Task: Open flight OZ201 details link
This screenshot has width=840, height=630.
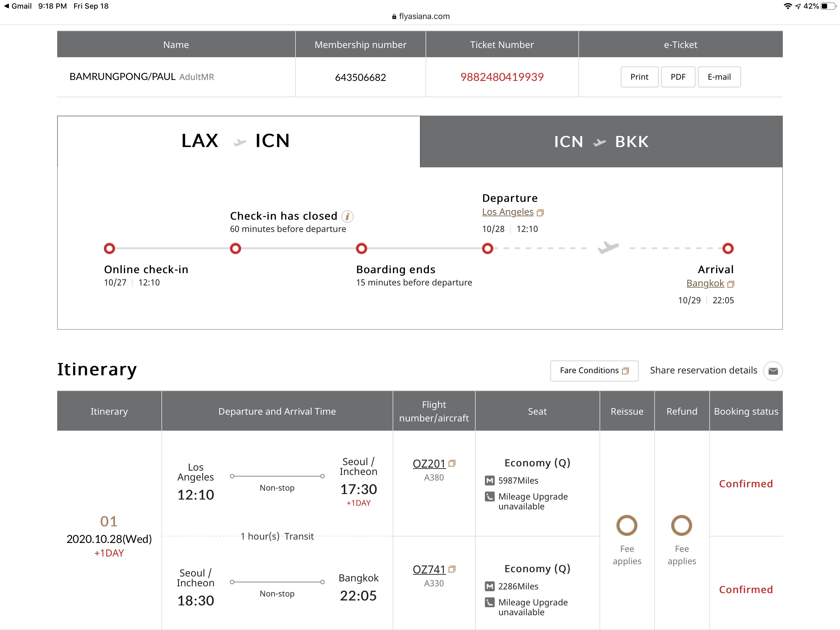Action: coord(429,464)
